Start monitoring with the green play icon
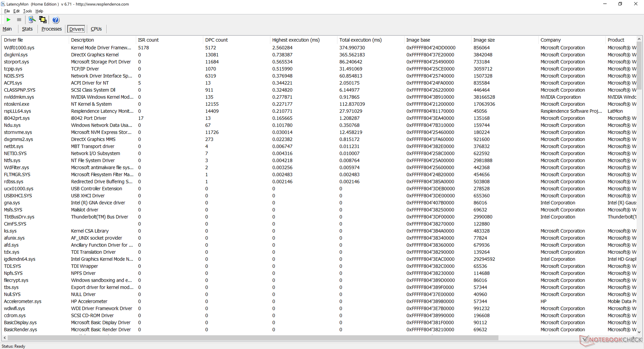 [9, 20]
